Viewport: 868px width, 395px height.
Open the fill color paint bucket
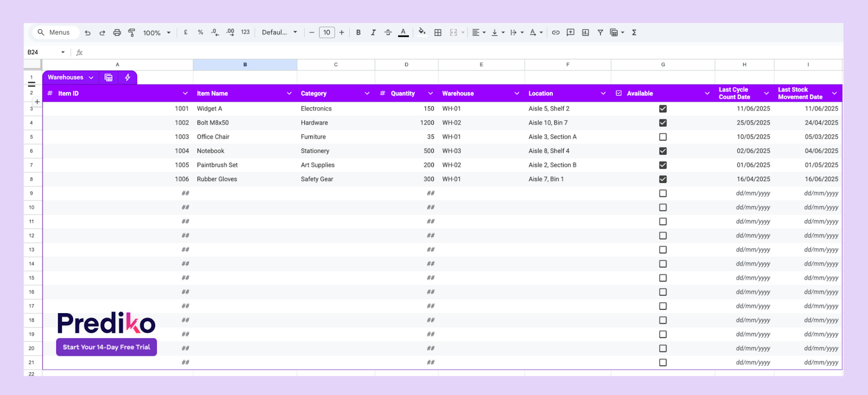coord(422,32)
